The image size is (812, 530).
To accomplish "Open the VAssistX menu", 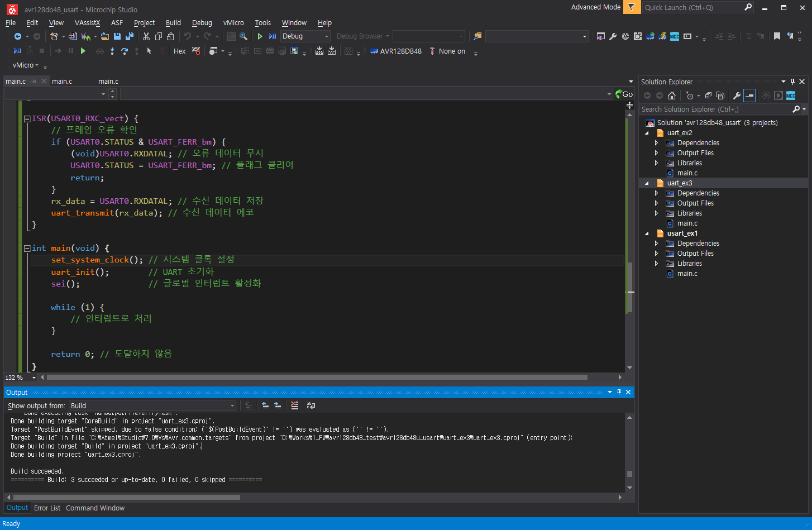I will 87,23.
